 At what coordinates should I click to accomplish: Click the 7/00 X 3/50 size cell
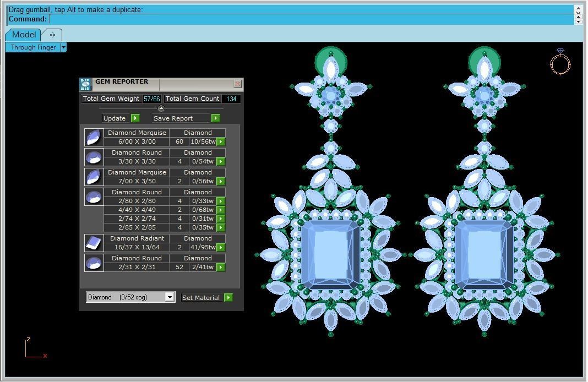coord(137,182)
